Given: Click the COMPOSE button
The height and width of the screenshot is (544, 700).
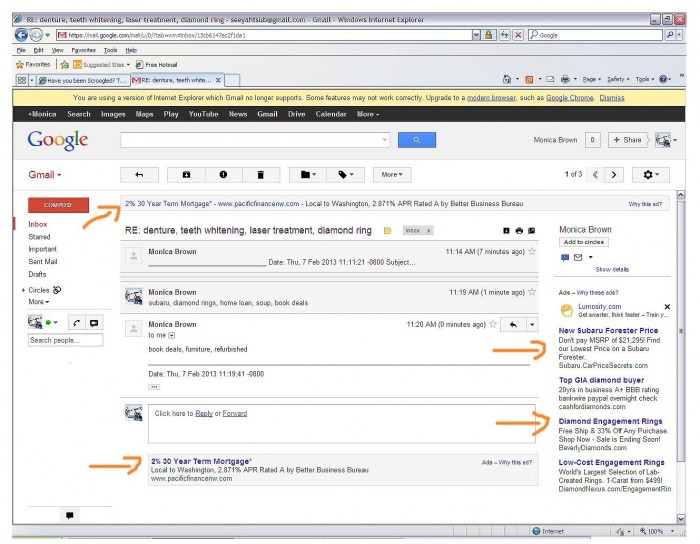Looking at the screenshot, I should (58, 205).
